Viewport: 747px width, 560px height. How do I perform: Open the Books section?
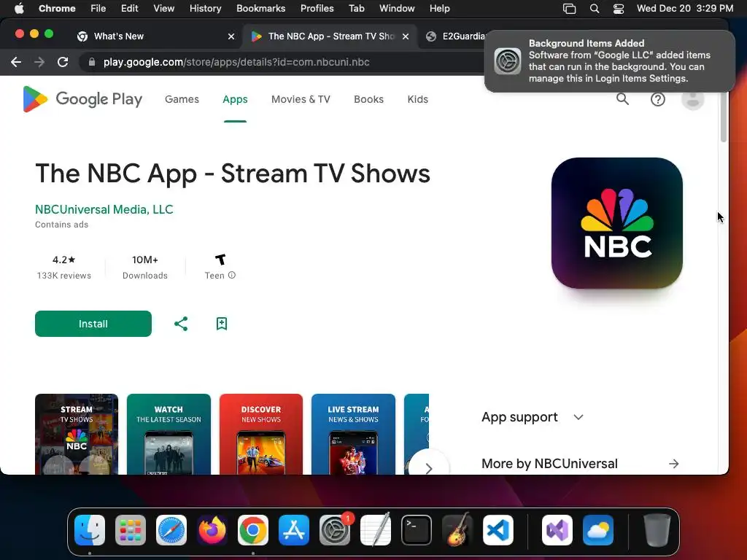pos(368,99)
